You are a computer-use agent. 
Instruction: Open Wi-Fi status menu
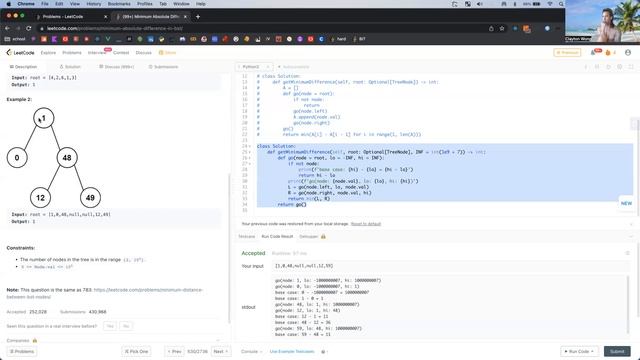tap(550, 4)
